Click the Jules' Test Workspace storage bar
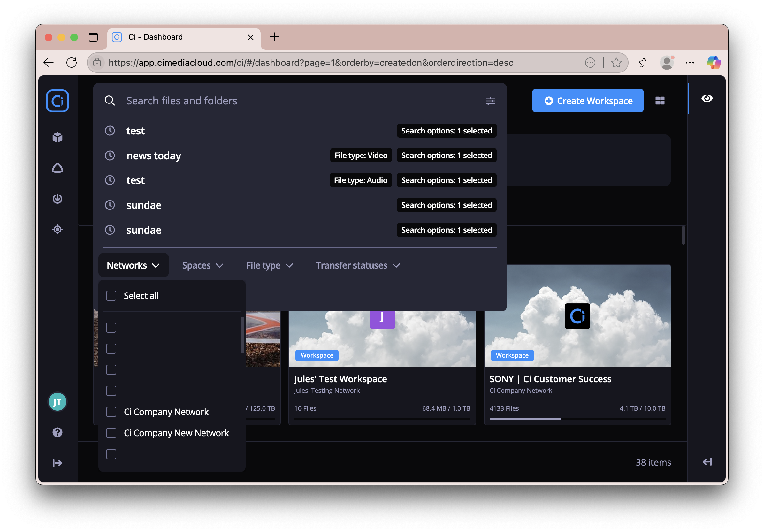The image size is (764, 532). pos(382,419)
